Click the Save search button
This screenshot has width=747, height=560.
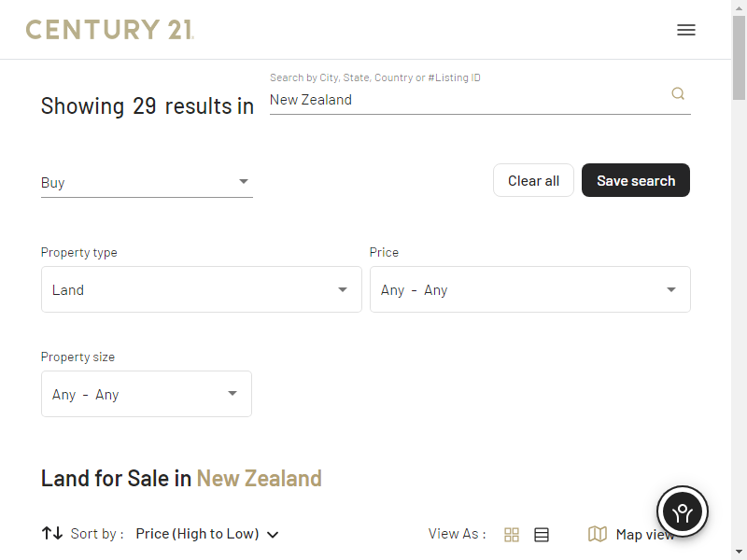(636, 181)
